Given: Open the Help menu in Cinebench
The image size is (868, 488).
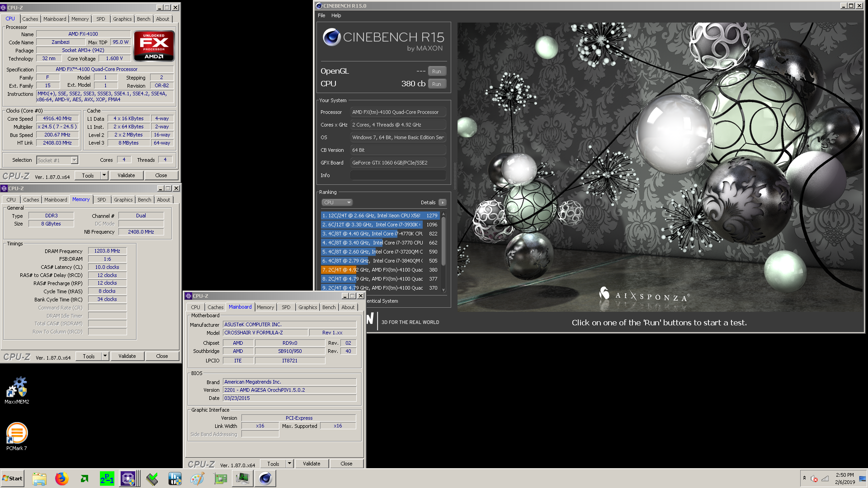Looking at the screenshot, I should [336, 15].
